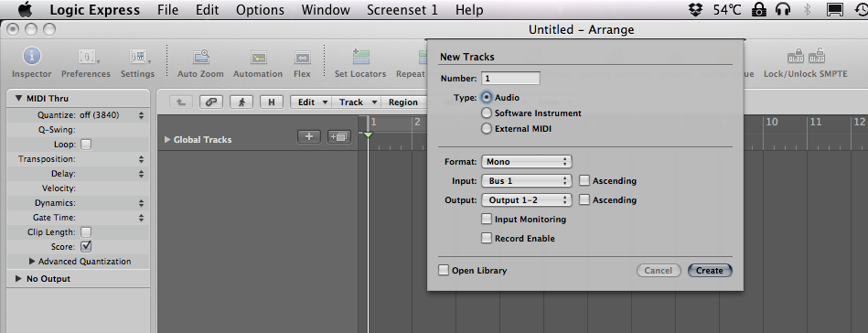Click the Create button

pyautogui.click(x=710, y=271)
